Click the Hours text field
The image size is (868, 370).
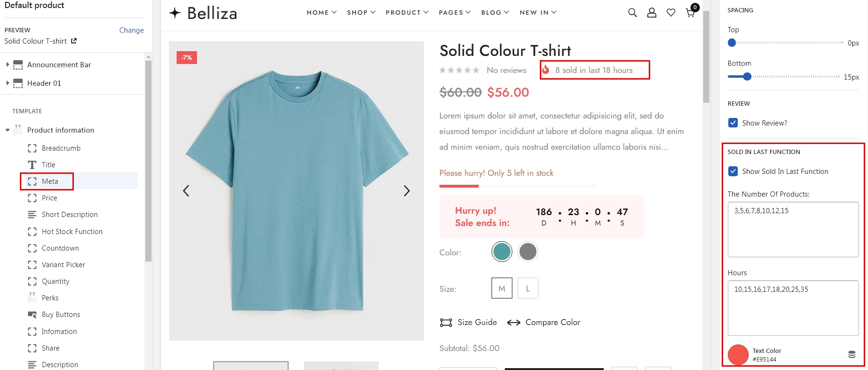click(793, 308)
